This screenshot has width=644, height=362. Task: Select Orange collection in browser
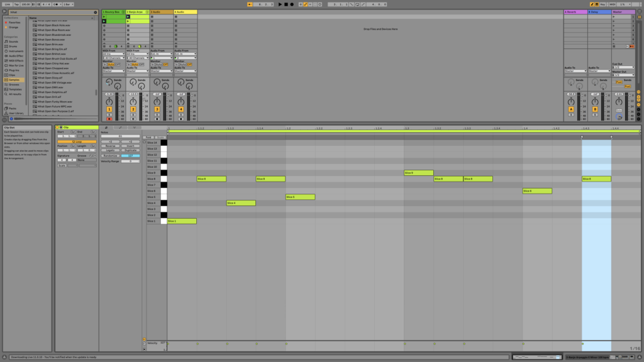(x=14, y=28)
